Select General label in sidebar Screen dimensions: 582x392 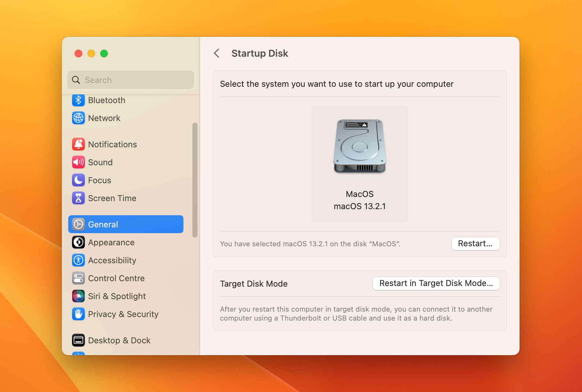103,225
